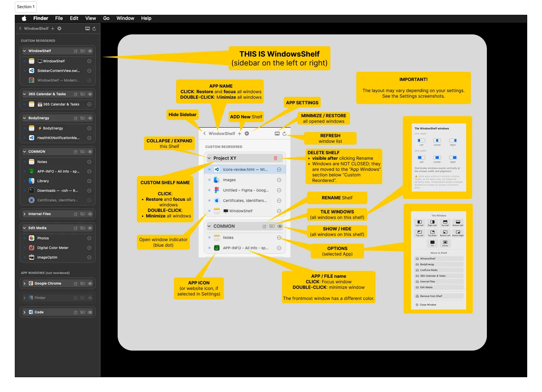
Task: Focus the Digital Color Meter window
Action: click(x=53, y=248)
